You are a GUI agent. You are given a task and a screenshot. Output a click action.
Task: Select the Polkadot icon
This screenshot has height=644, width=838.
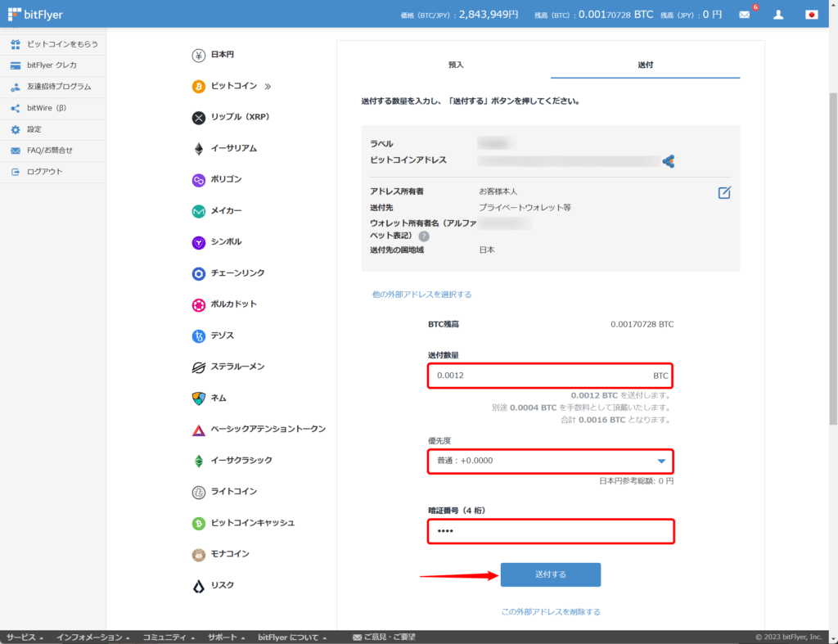pyautogui.click(x=198, y=304)
